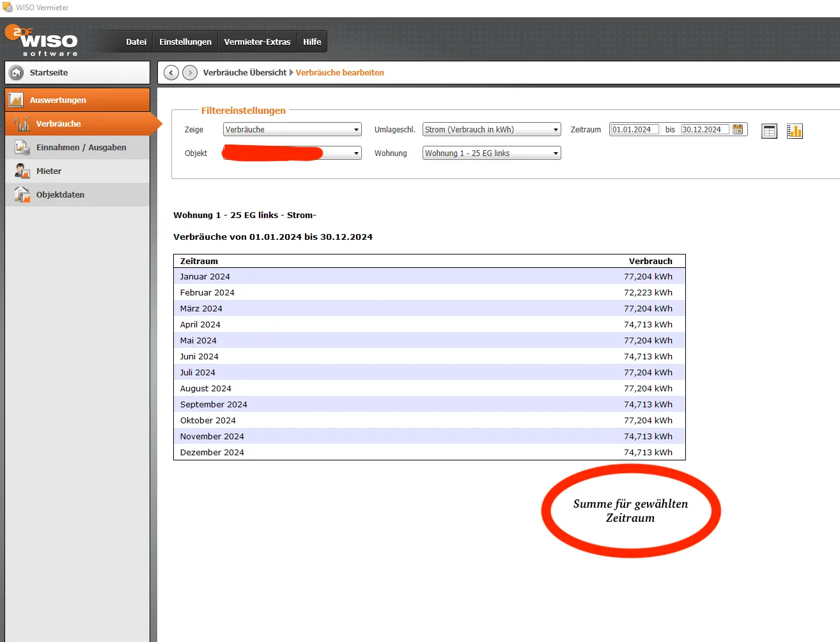Click the forward navigation arrow icon
Viewport: 840px width, 642px height.
coord(190,73)
